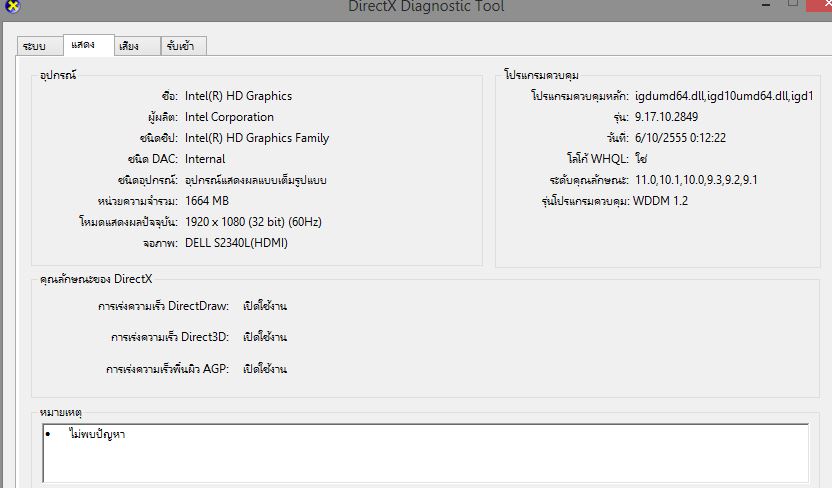
Task: Switch to the ระบบ tab
Action: 40,46
